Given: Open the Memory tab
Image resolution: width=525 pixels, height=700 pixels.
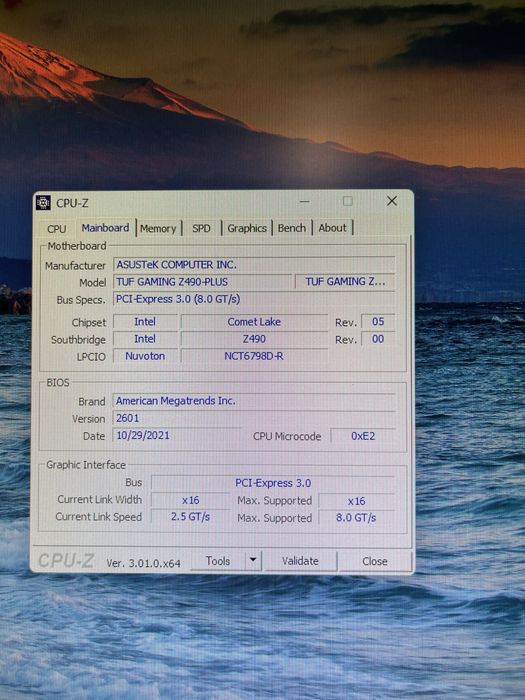Looking at the screenshot, I should 158,228.
